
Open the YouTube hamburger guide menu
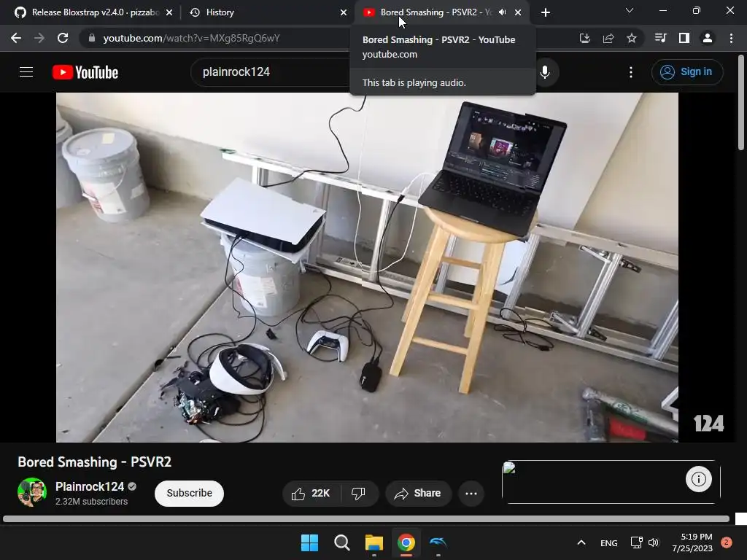pos(26,72)
